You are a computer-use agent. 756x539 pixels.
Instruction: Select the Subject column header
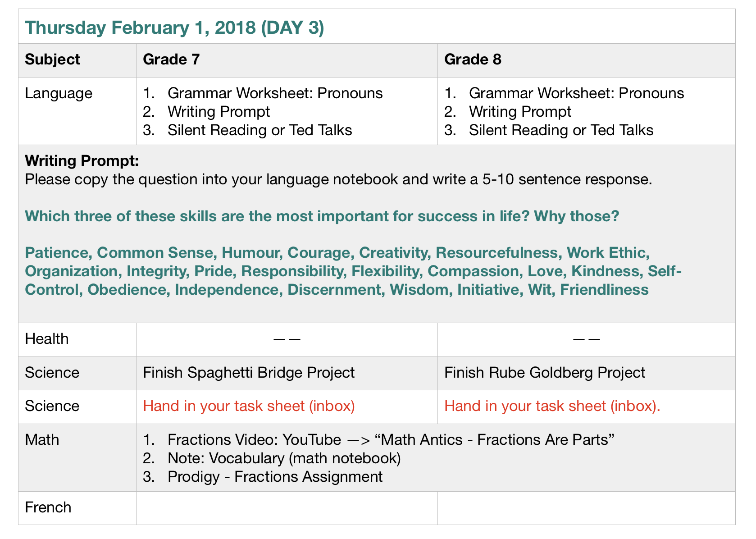coord(52,59)
